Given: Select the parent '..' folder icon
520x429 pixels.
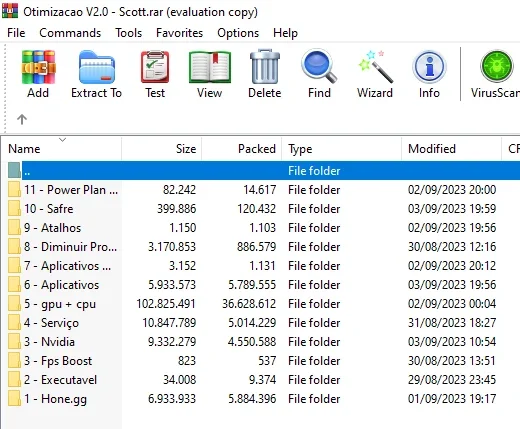Looking at the screenshot, I should coord(14,170).
